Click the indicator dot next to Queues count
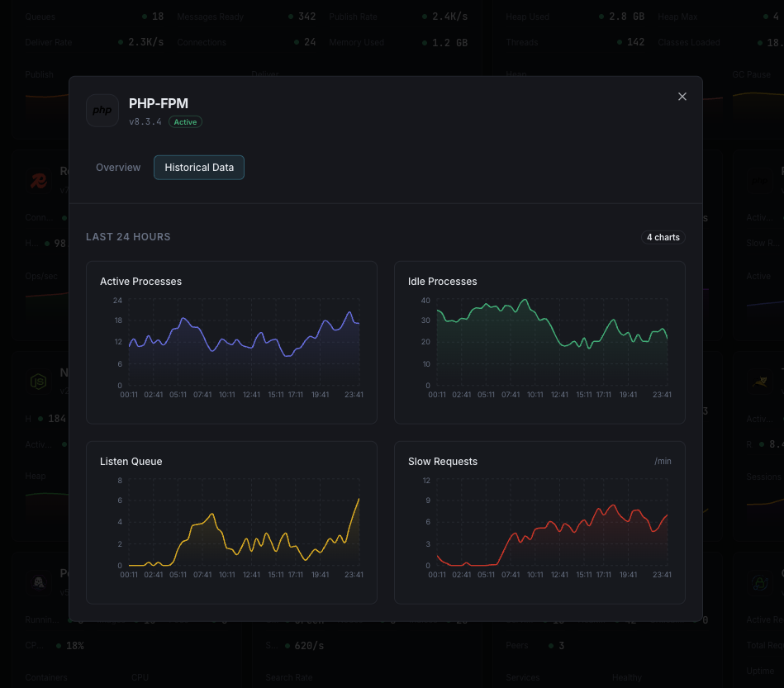This screenshot has width=784, height=688. 145,16
